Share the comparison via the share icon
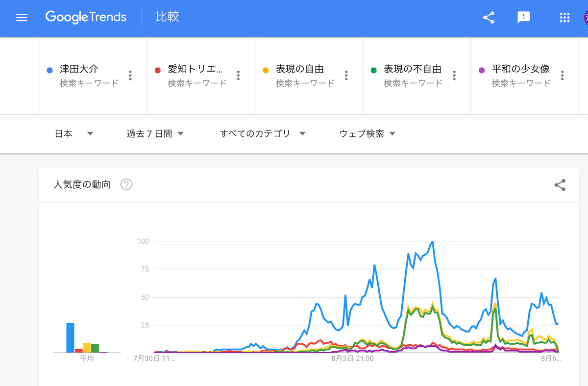The image size is (588, 386). (489, 17)
